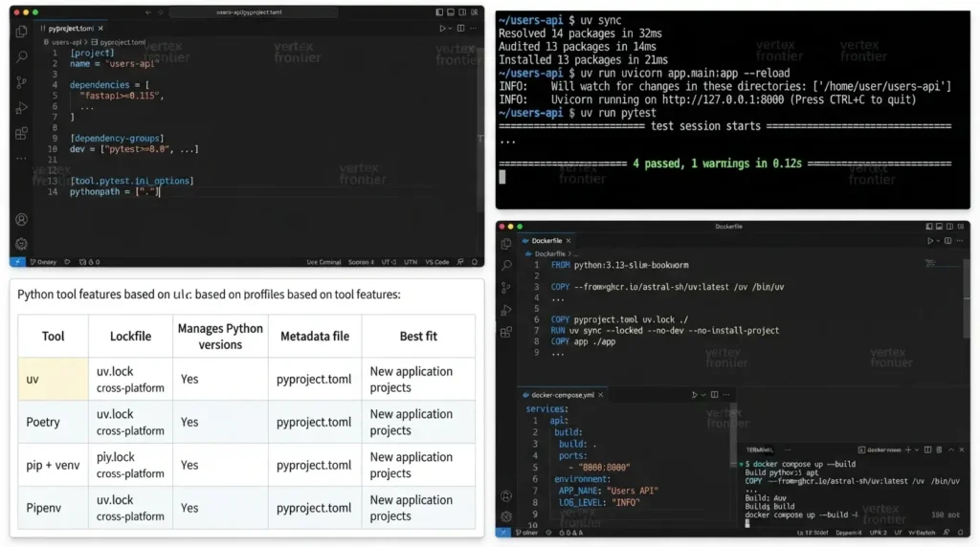Open Run and Debug in Dockerfile window
The width and height of the screenshot is (980, 547).
(506, 310)
